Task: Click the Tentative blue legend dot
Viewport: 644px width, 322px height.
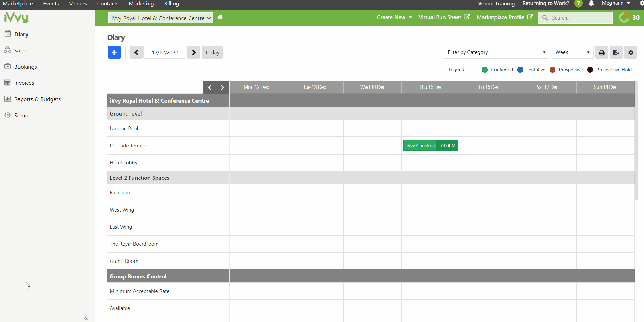Action: point(520,70)
